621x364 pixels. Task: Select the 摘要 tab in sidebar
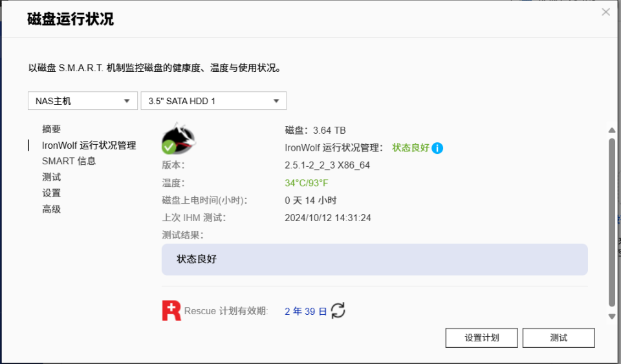[52, 129]
